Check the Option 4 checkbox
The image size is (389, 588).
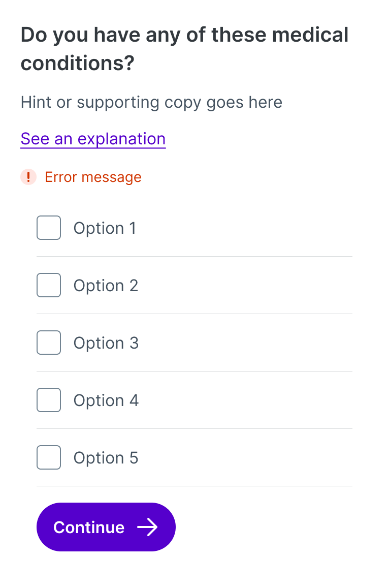tap(48, 400)
